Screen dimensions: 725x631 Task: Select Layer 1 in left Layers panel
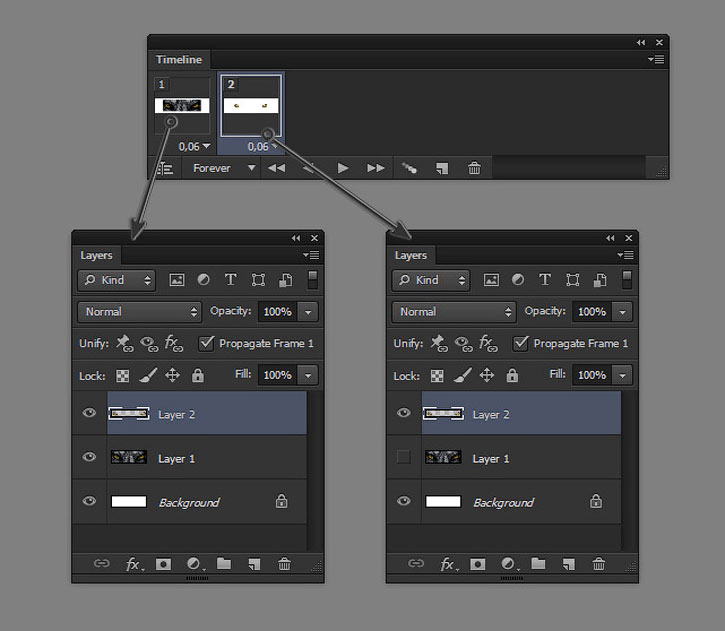(x=207, y=457)
